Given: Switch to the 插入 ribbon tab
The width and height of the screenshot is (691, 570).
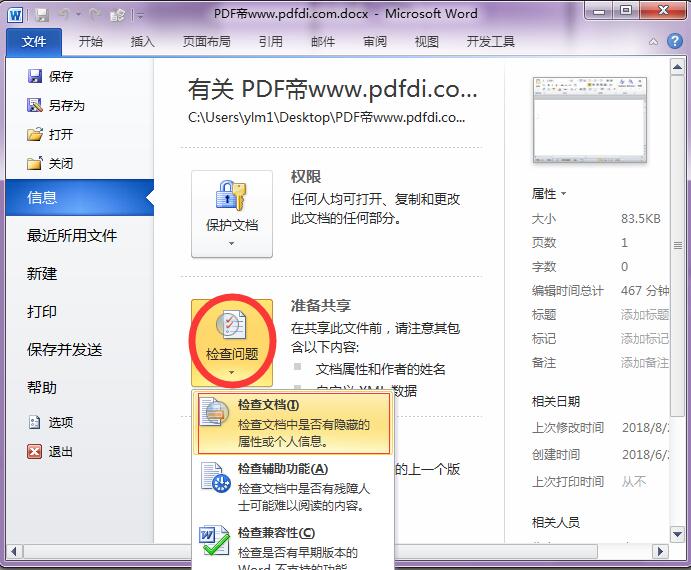Looking at the screenshot, I should pyautogui.click(x=142, y=42).
